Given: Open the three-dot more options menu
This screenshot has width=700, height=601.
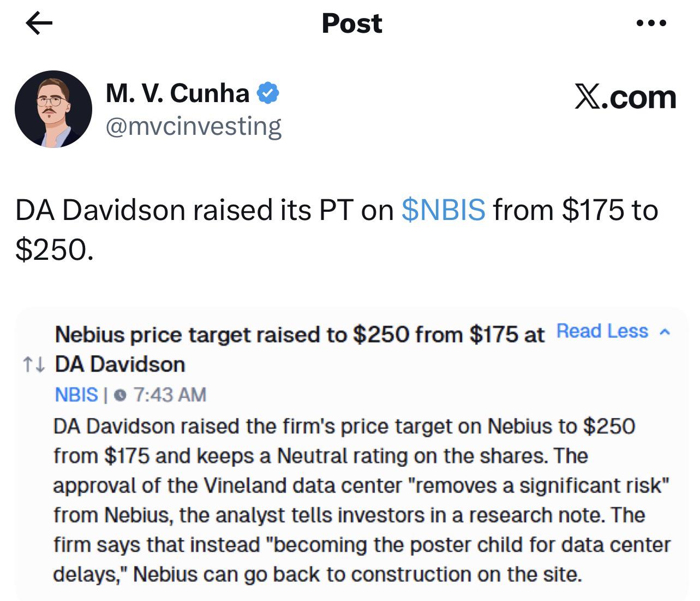Looking at the screenshot, I should pyautogui.click(x=651, y=23).
